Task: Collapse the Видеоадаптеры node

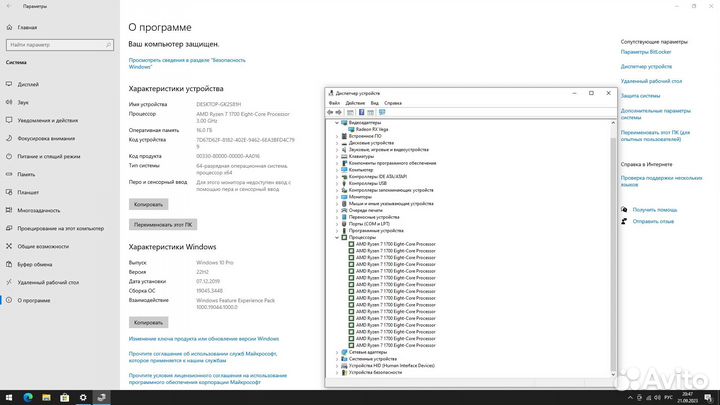Action: tap(337, 123)
